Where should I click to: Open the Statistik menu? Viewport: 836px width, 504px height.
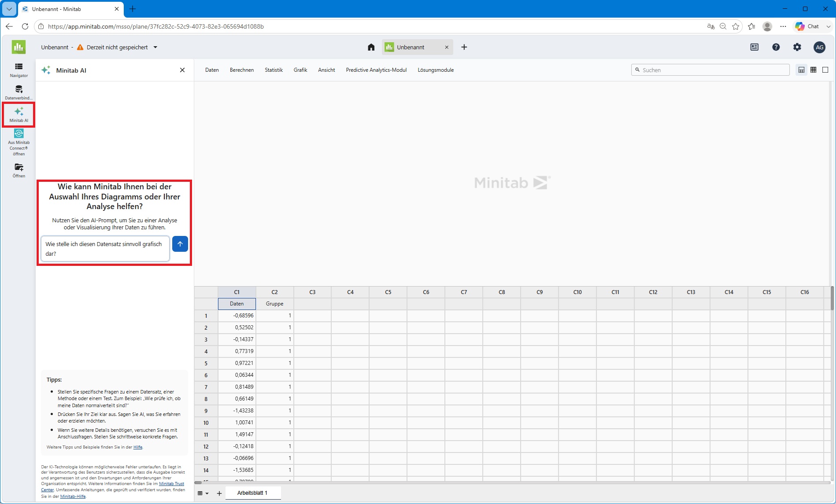point(274,70)
